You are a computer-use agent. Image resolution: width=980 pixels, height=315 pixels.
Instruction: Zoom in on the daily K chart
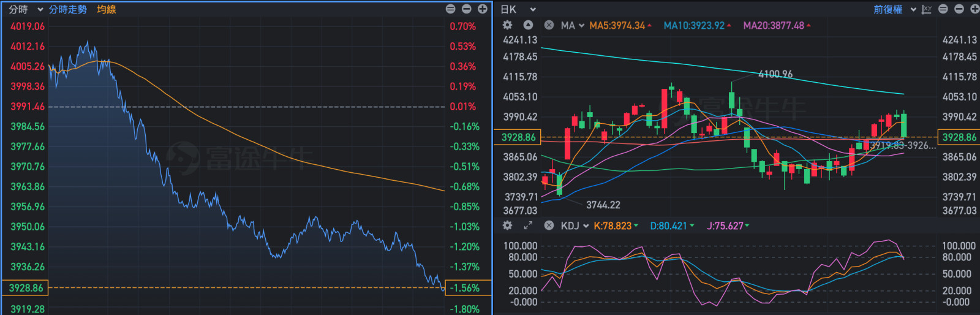coord(974,9)
